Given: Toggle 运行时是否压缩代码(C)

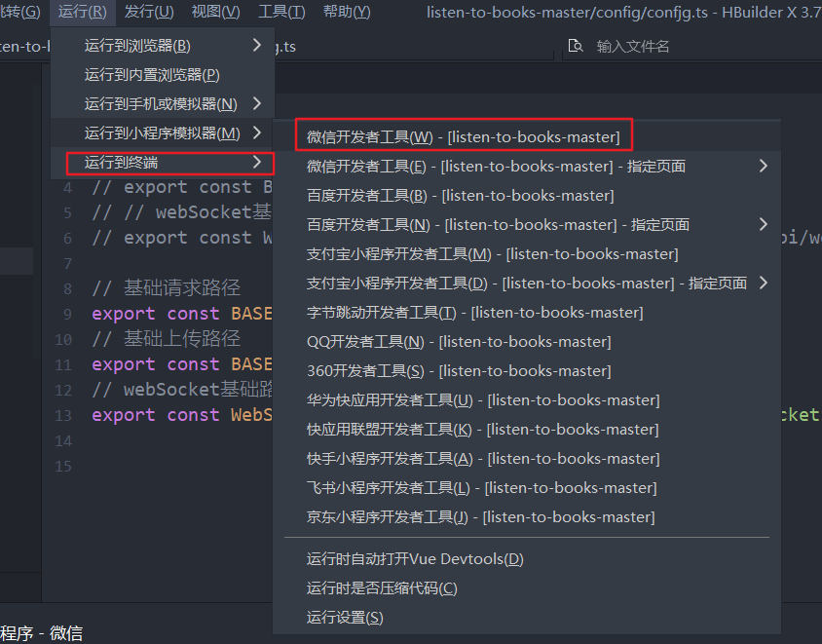Looking at the screenshot, I should click(x=527, y=588).
